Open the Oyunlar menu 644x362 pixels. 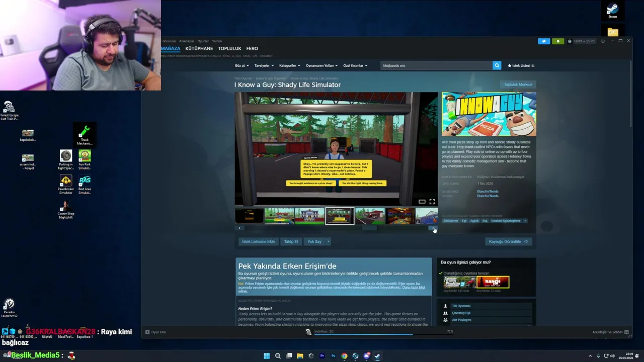203,41
